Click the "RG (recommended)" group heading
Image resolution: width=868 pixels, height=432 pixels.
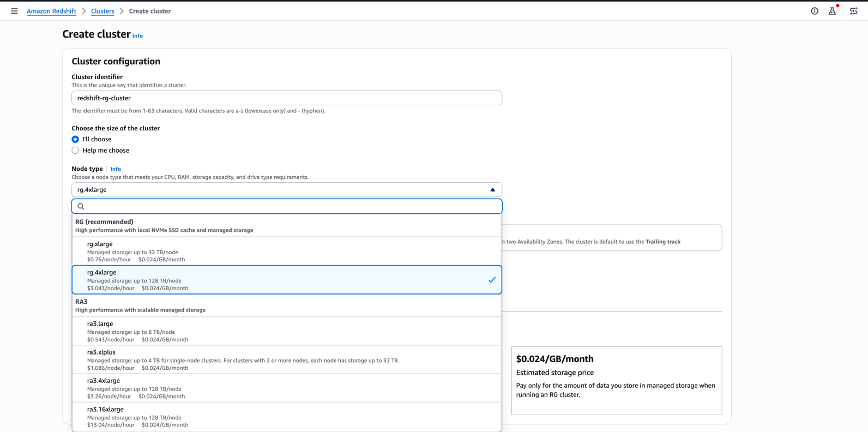click(x=104, y=222)
